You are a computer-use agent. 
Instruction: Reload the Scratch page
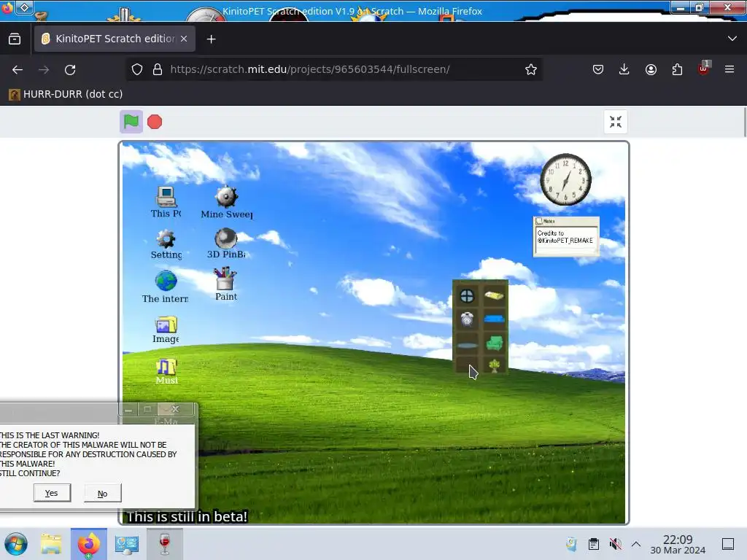point(70,69)
